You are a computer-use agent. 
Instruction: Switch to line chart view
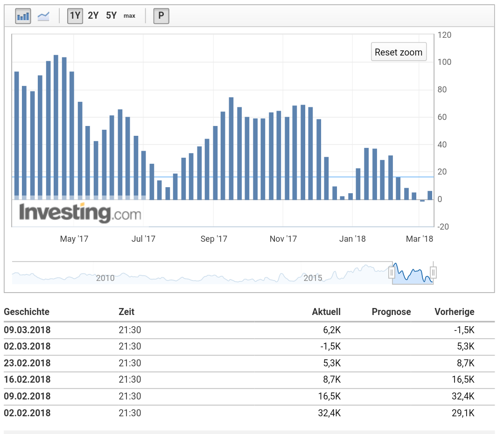pos(43,16)
